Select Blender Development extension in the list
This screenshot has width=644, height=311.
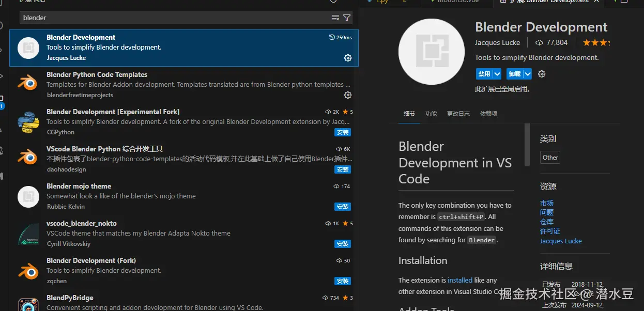coord(183,48)
